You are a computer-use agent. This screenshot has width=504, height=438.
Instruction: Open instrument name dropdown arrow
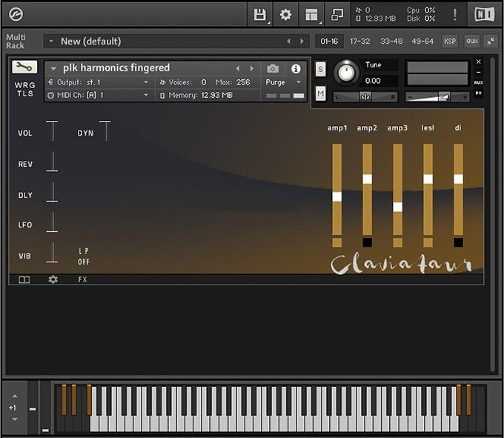(53, 68)
